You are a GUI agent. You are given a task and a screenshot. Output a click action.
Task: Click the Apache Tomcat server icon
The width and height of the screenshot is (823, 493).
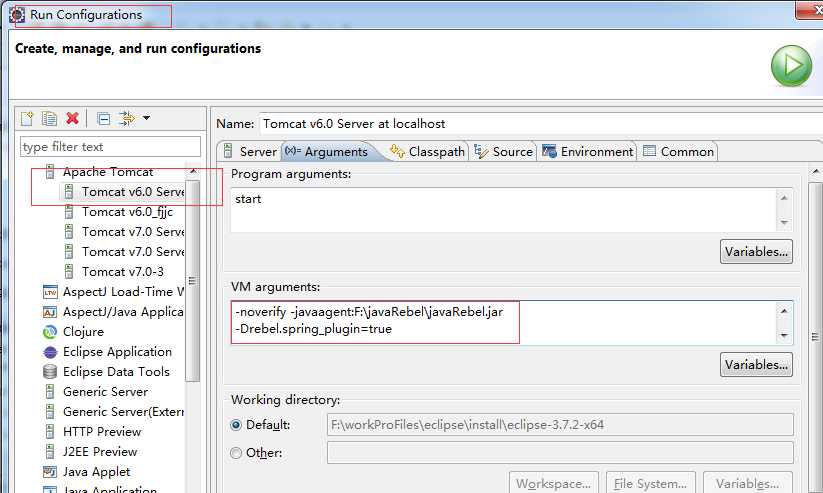coord(50,172)
